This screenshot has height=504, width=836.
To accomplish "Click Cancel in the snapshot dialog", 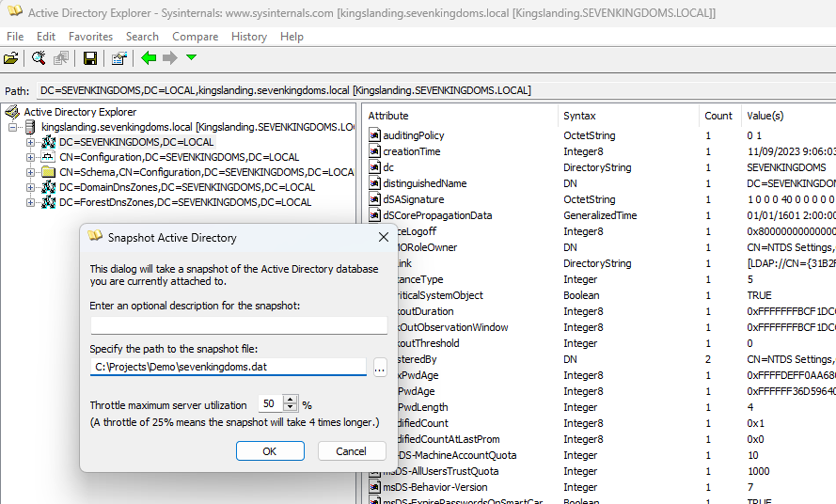I will (352, 451).
